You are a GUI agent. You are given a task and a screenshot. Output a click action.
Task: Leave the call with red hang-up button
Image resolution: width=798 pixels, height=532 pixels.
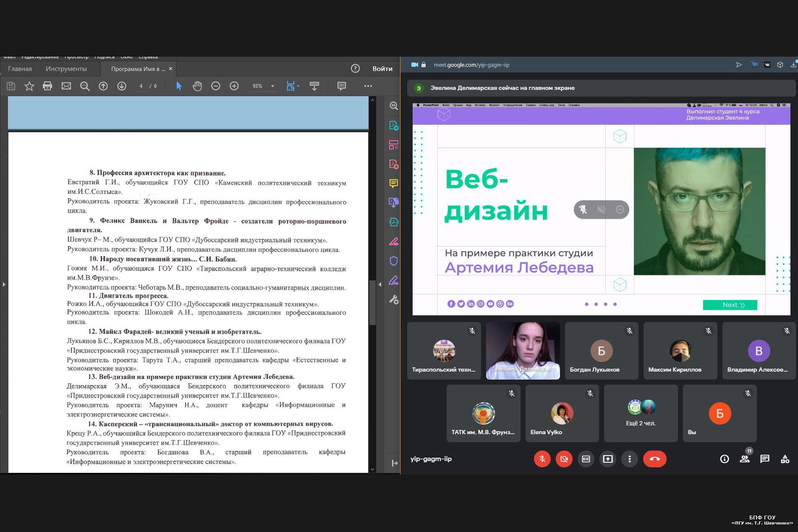[655, 459]
